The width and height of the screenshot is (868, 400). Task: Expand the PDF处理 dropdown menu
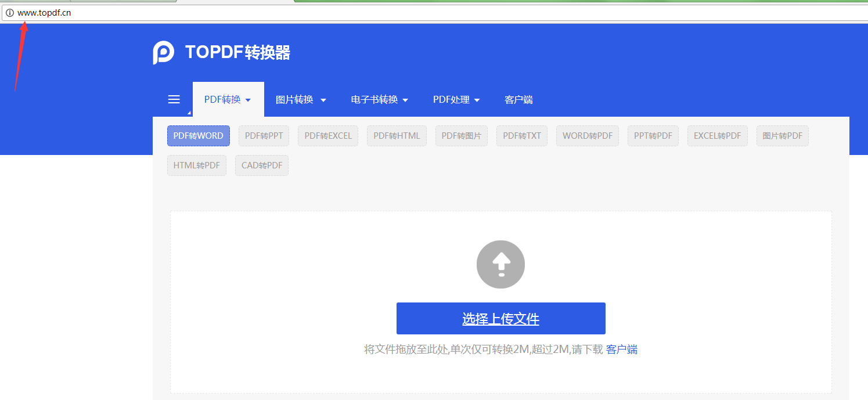tap(456, 99)
